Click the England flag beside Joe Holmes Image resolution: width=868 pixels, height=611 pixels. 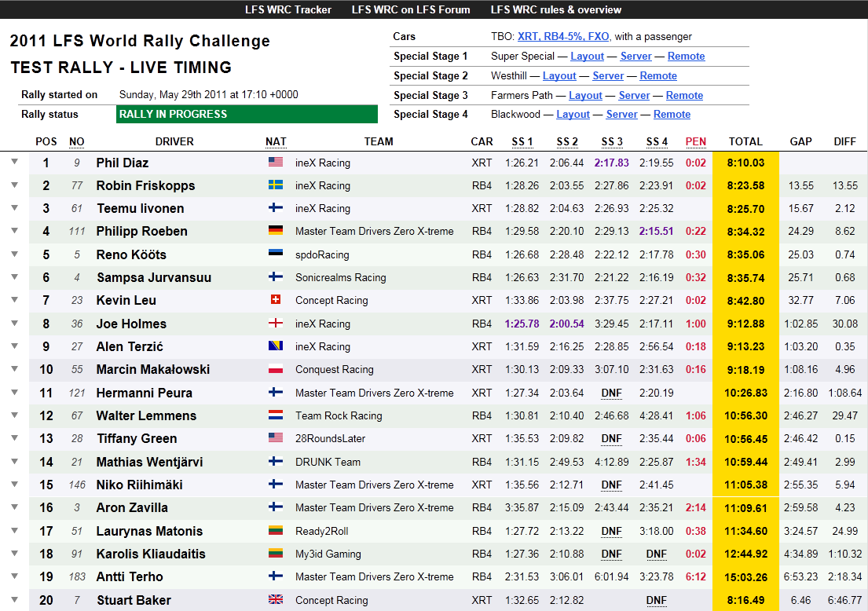[275, 324]
